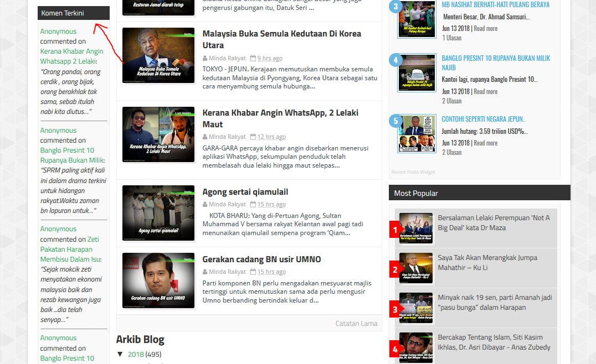Click Read more under Contohi Seperti Negara Jepun
The height and width of the screenshot is (364, 596).
(485, 143)
